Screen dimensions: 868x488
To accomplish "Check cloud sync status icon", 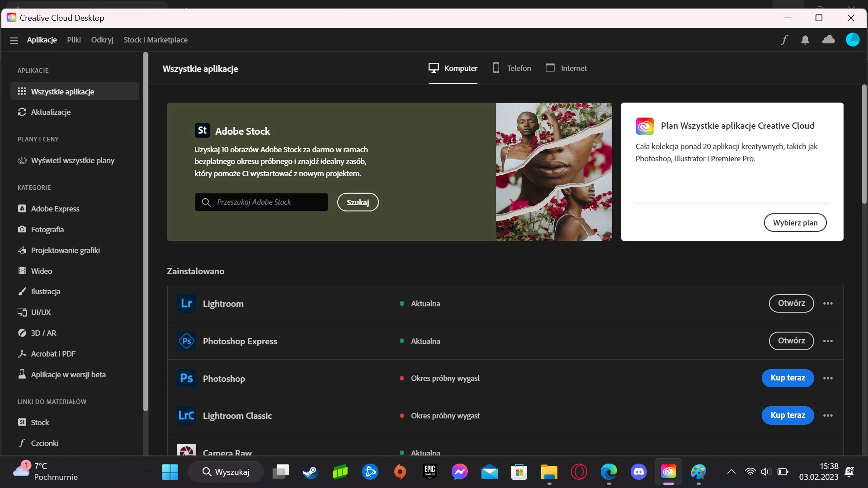I will pos(828,40).
